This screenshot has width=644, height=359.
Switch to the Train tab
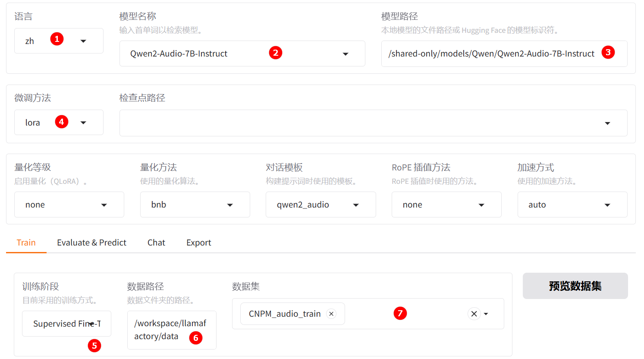[26, 242]
